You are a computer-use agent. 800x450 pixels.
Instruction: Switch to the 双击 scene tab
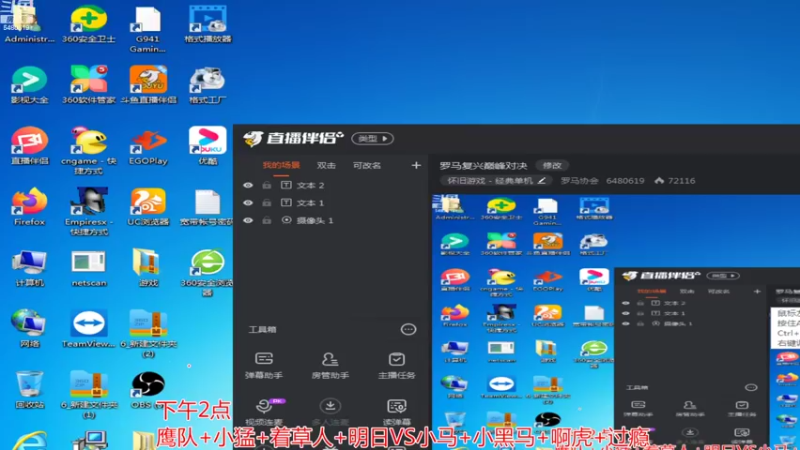tap(326, 165)
